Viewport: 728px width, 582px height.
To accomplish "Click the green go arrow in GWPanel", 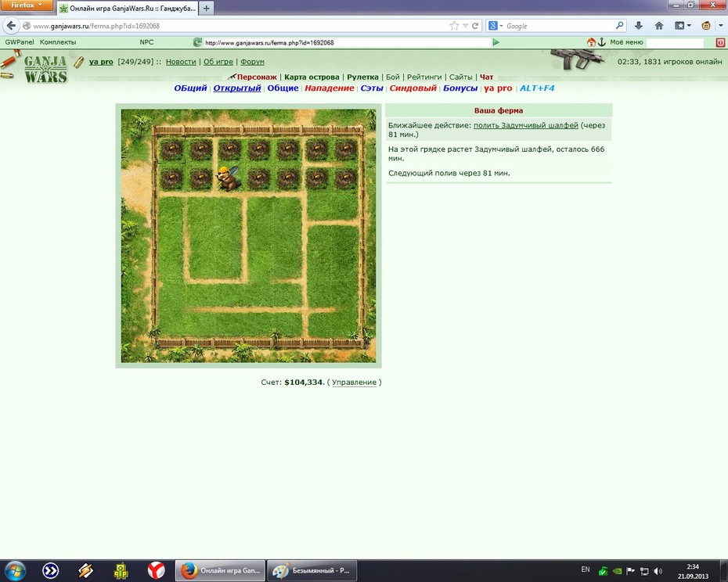I will (496, 42).
